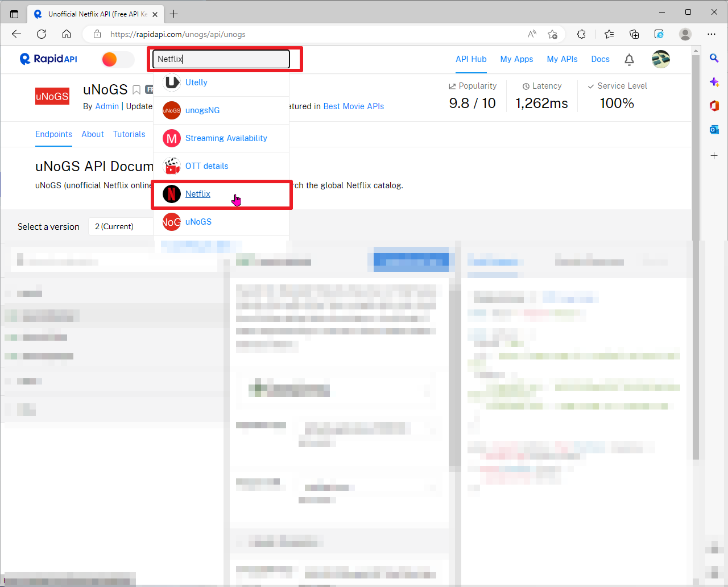Open the Favorites list
This screenshot has height=587, width=728.
pos(609,34)
